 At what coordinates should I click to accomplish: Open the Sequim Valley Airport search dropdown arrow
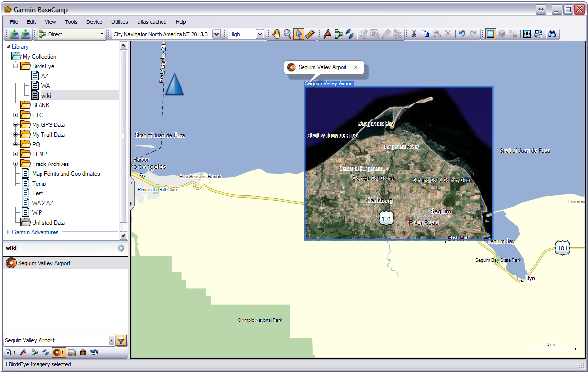point(111,341)
